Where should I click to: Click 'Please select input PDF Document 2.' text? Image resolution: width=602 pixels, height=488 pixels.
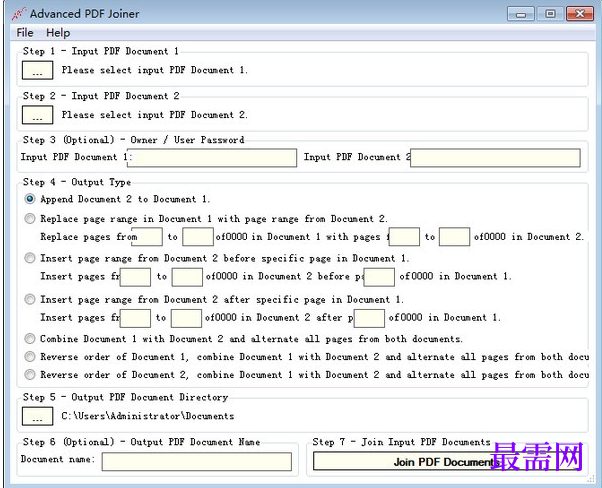155,115
